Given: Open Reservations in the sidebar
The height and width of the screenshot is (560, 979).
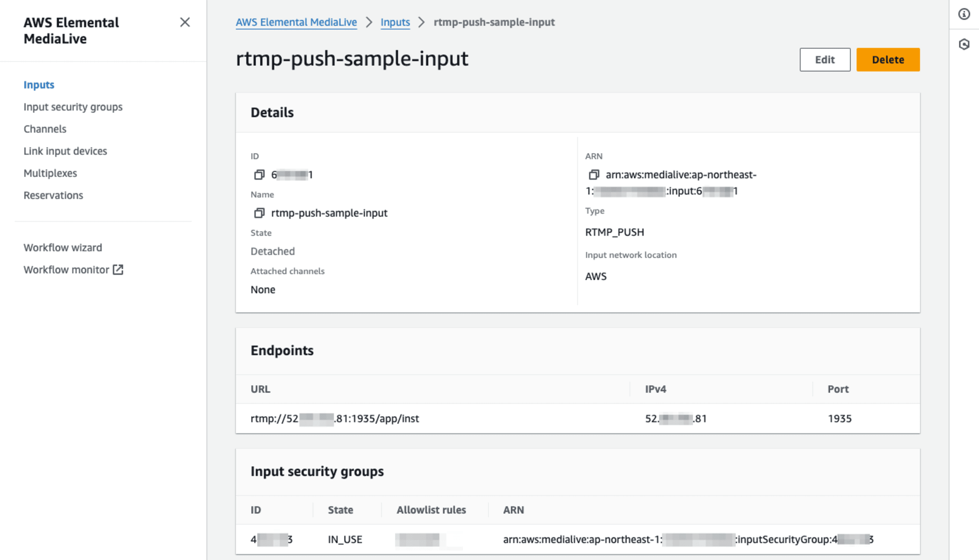Looking at the screenshot, I should (x=53, y=195).
